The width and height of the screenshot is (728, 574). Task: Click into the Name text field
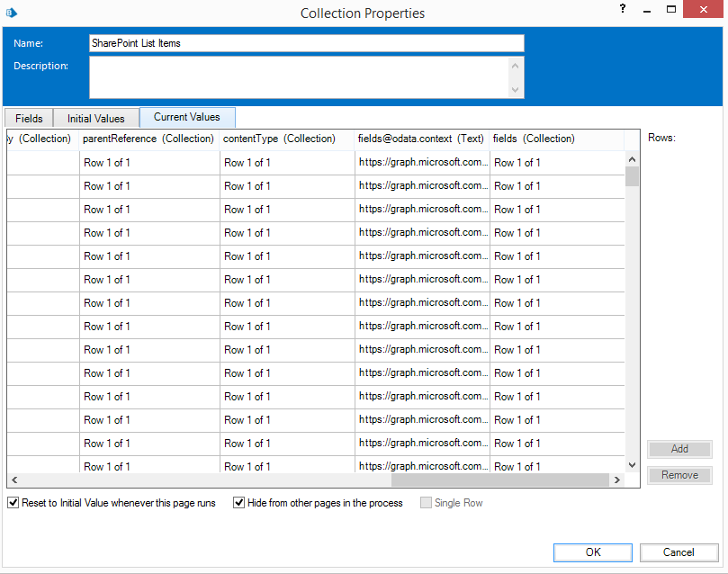click(x=306, y=43)
